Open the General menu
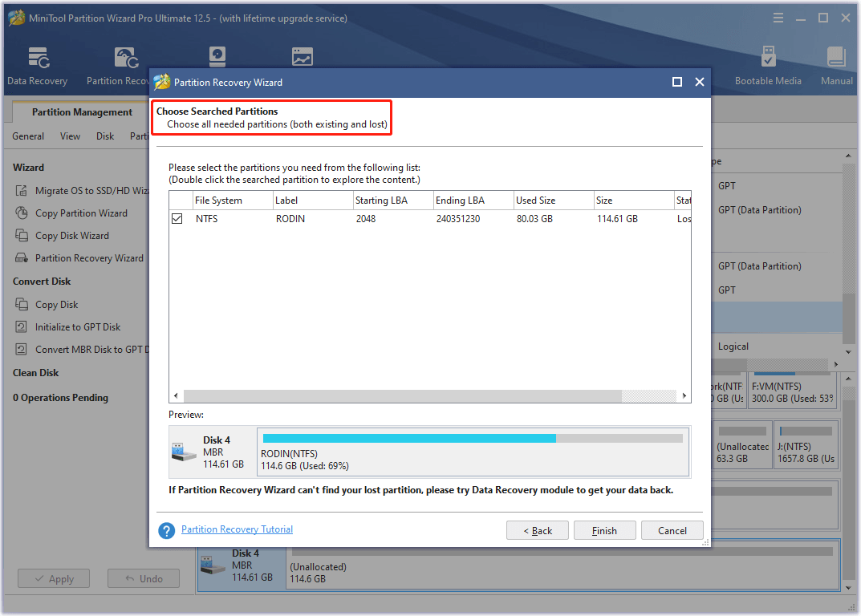 pos(28,136)
